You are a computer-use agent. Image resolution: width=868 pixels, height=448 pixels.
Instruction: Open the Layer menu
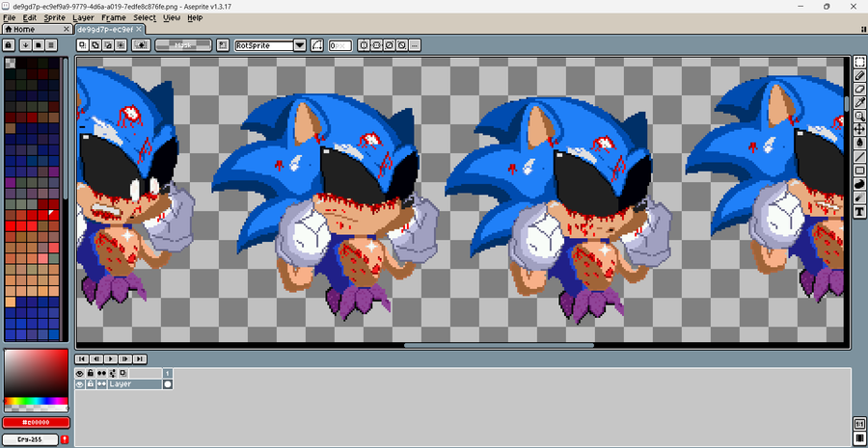click(x=83, y=17)
